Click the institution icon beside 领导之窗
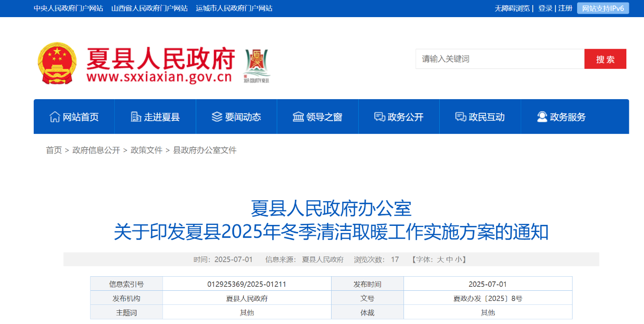The width and height of the screenshot is (644, 324). tap(298, 117)
